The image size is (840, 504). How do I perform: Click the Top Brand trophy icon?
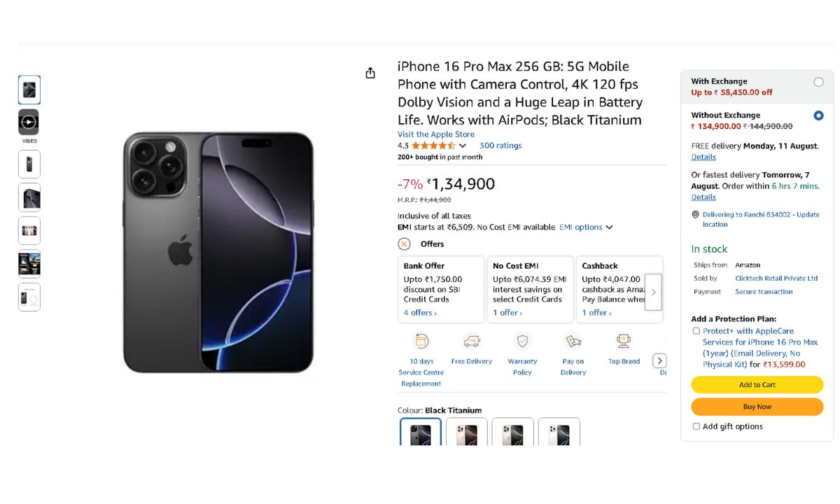(x=624, y=342)
